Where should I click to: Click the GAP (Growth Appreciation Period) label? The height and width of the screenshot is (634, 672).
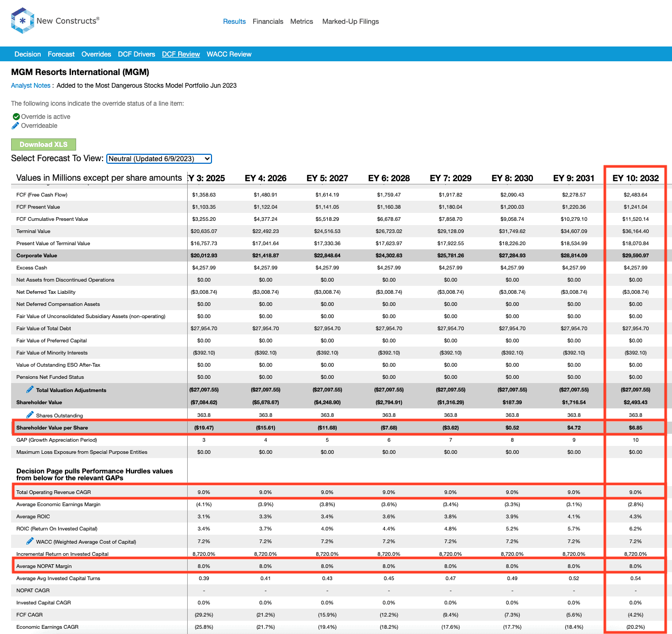pyautogui.click(x=57, y=440)
